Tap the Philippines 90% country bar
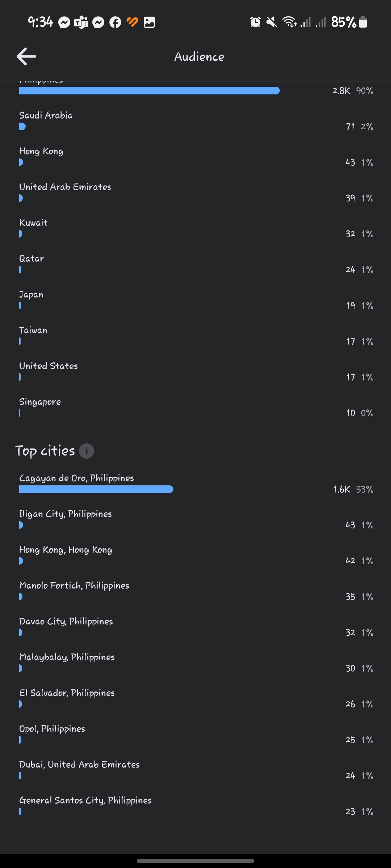The image size is (391, 868). coord(149,90)
